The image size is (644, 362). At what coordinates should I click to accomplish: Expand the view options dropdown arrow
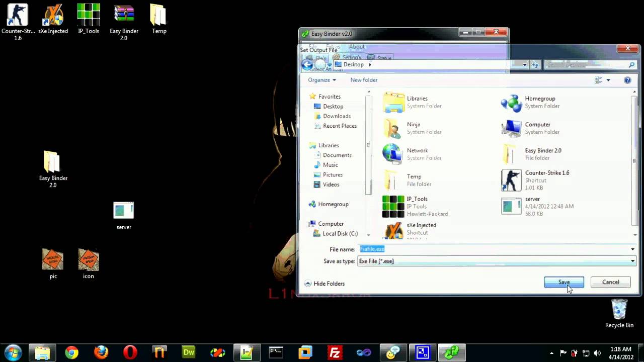point(608,80)
